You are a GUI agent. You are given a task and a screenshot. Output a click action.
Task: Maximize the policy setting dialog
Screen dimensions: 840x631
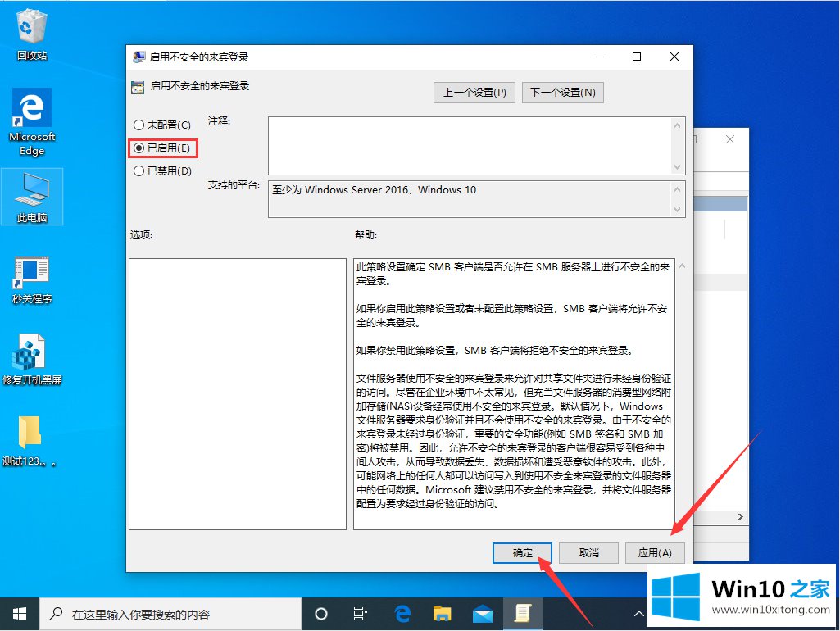click(x=637, y=57)
